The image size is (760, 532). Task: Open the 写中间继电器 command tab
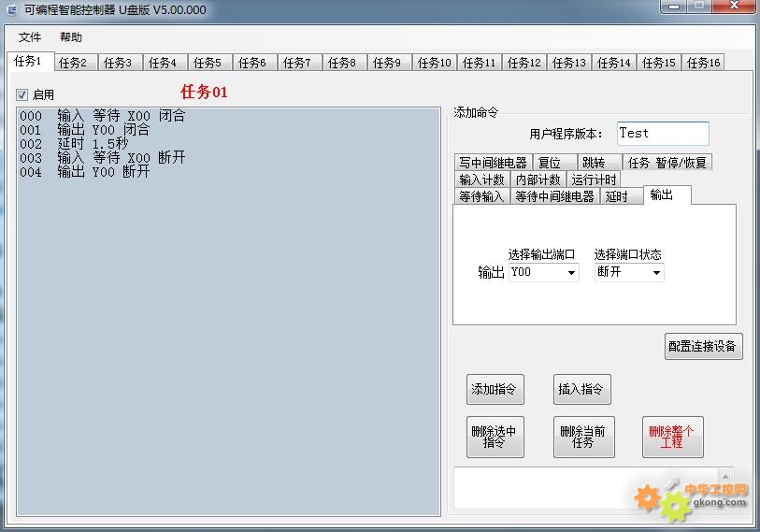coord(493,163)
